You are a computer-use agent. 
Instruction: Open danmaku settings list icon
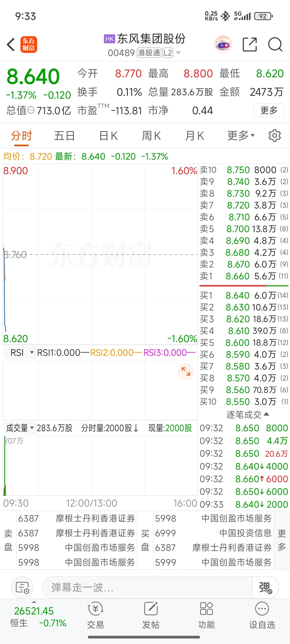(22, 587)
